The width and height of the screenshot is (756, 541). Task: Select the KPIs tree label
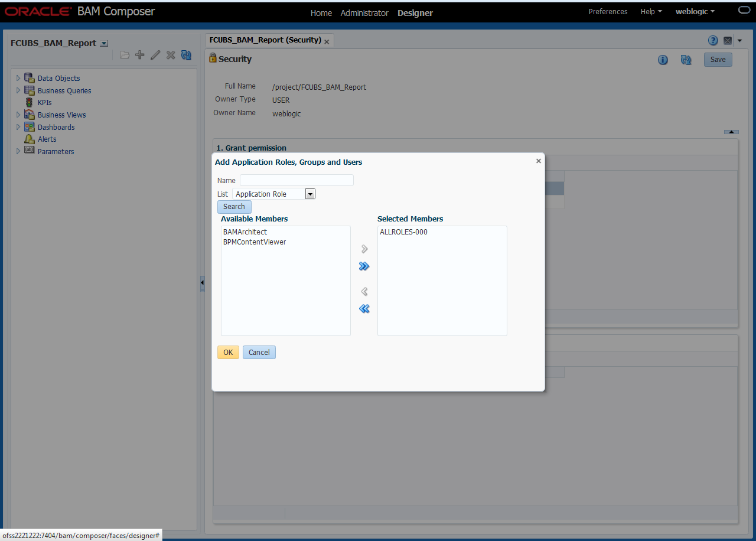(45, 103)
